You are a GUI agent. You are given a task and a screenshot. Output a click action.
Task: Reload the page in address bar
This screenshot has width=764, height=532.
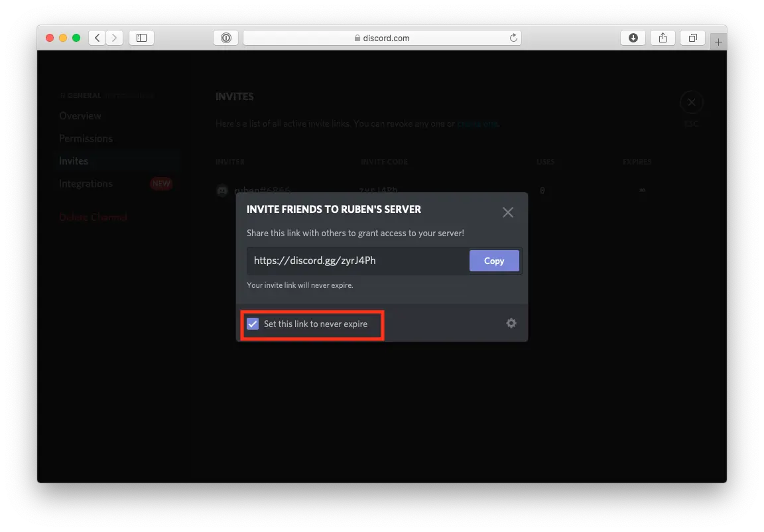513,38
